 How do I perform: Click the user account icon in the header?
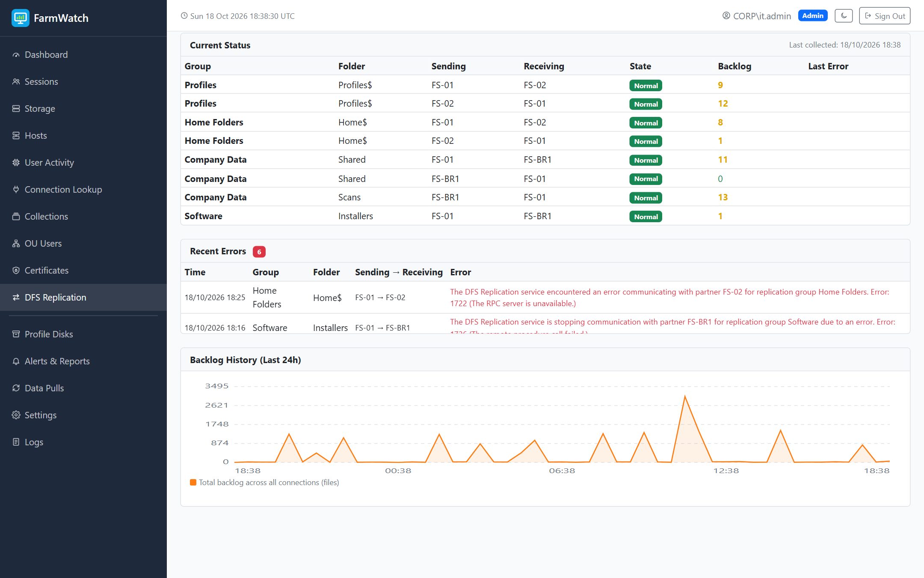[726, 16]
